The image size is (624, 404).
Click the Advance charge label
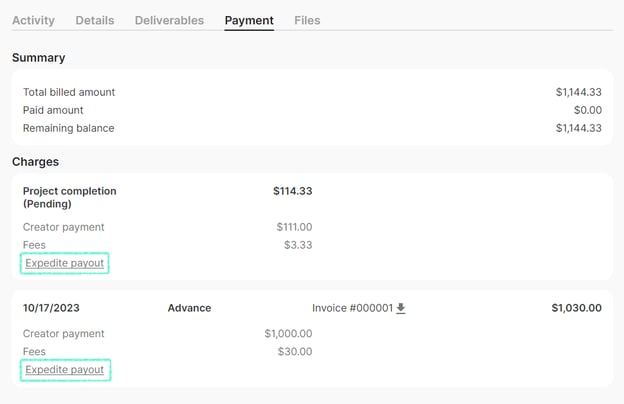click(189, 308)
